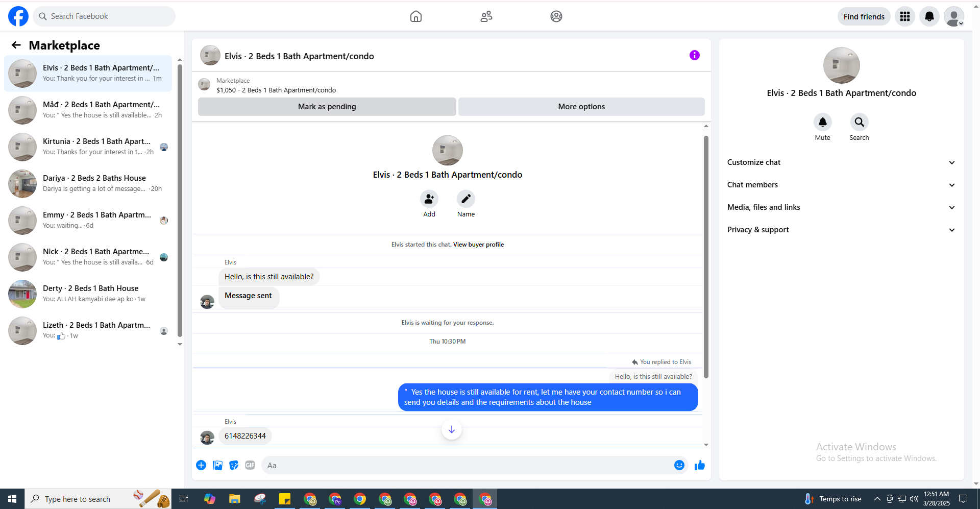Image resolution: width=980 pixels, height=509 pixels.
Task: Click the chat header listing thumbnail
Action: point(210,55)
